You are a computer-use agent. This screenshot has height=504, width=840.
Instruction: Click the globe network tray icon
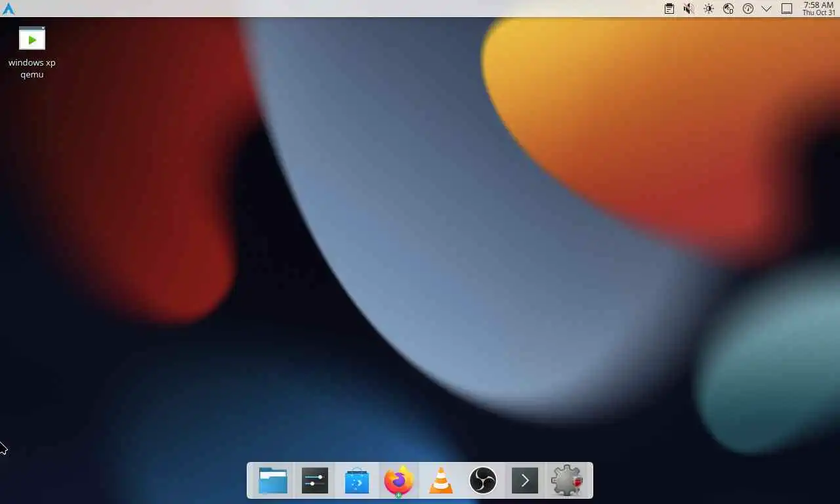tap(728, 9)
